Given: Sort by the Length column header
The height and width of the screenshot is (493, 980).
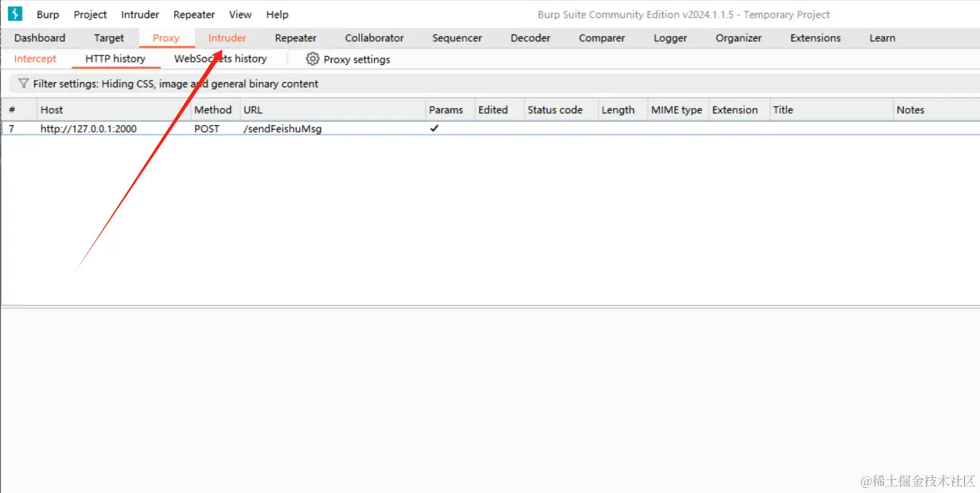Looking at the screenshot, I should pos(622,109).
